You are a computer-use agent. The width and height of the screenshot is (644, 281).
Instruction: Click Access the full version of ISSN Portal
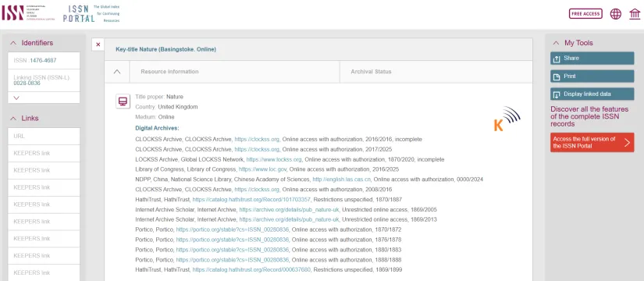pos(592,142)
